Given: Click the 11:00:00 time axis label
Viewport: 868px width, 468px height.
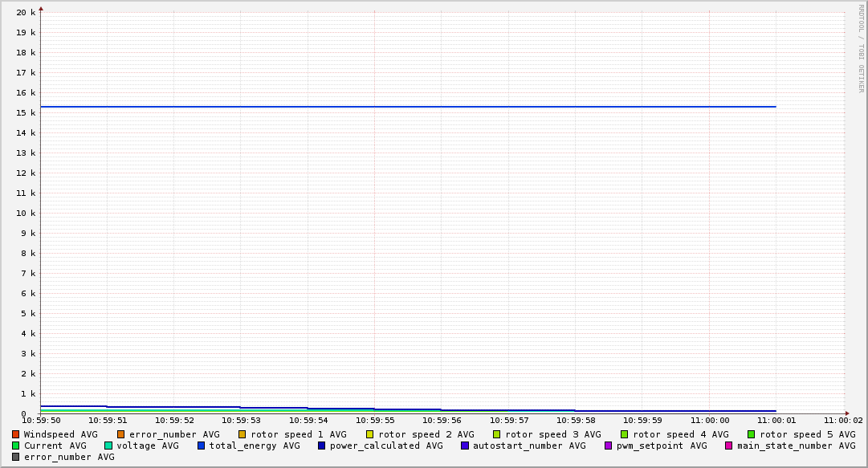Looking at the screenshot, I should pos(710,420).
